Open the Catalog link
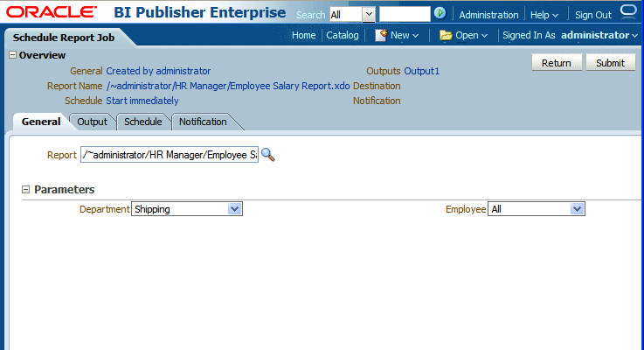Image resolution: width=644 pixels, height=350 pixels. coord(343,35)
